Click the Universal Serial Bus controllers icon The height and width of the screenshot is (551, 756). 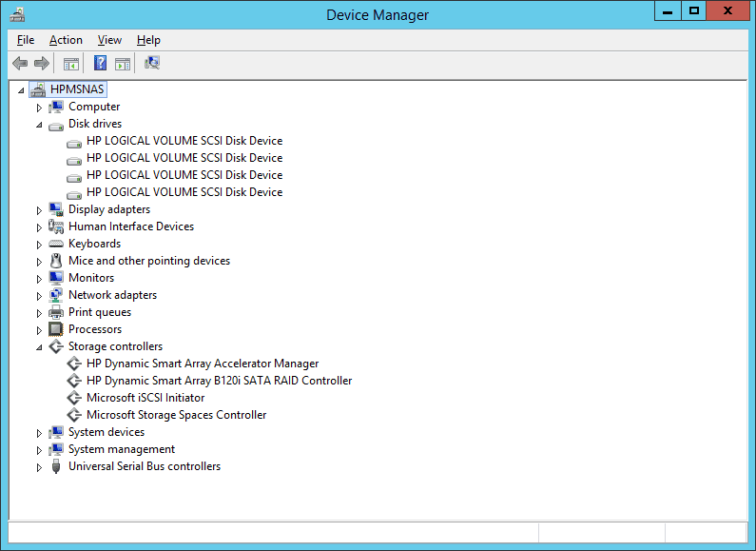point(56,466)
